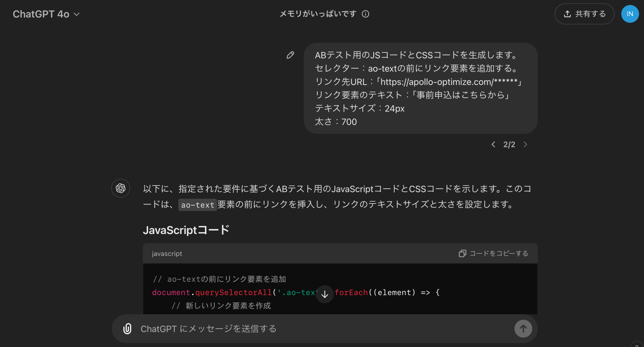Select the javascript label tab on the code block
Viewport: 644px width, 347px height.
(x=167, y=253)
